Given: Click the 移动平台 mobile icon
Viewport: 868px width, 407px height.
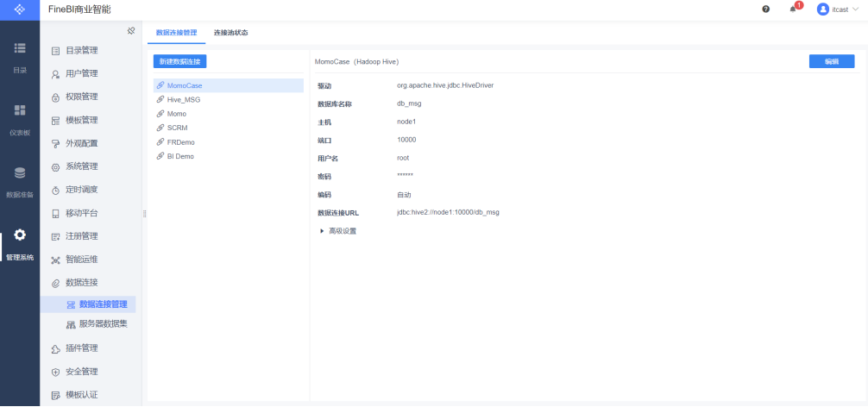Looking at the screenshot, I should pyautogui.click(x=55, y=214).
